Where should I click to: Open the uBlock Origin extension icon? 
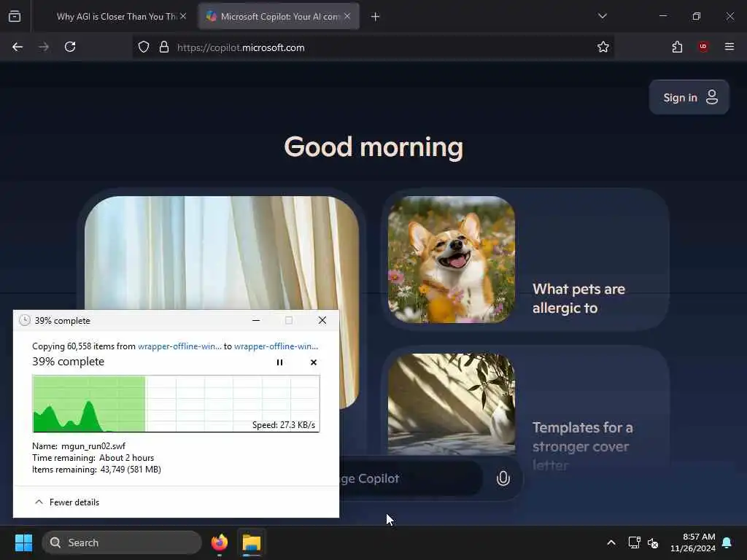coord(703,47)
